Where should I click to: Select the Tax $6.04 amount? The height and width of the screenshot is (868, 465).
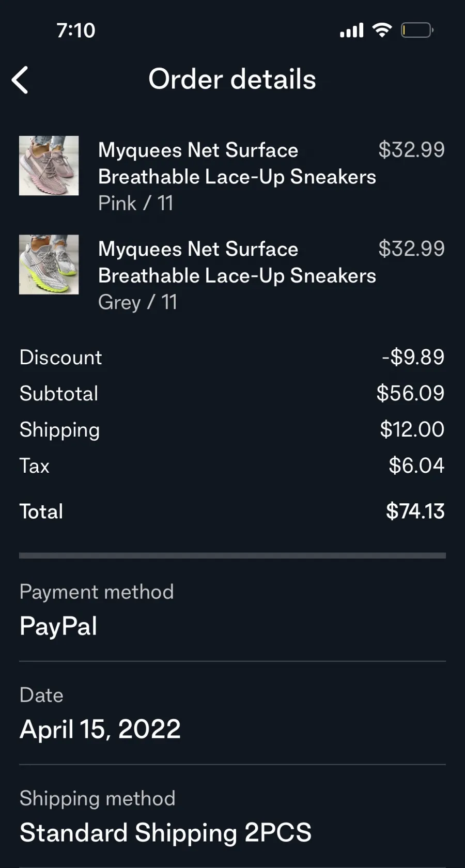click(416, 466)
